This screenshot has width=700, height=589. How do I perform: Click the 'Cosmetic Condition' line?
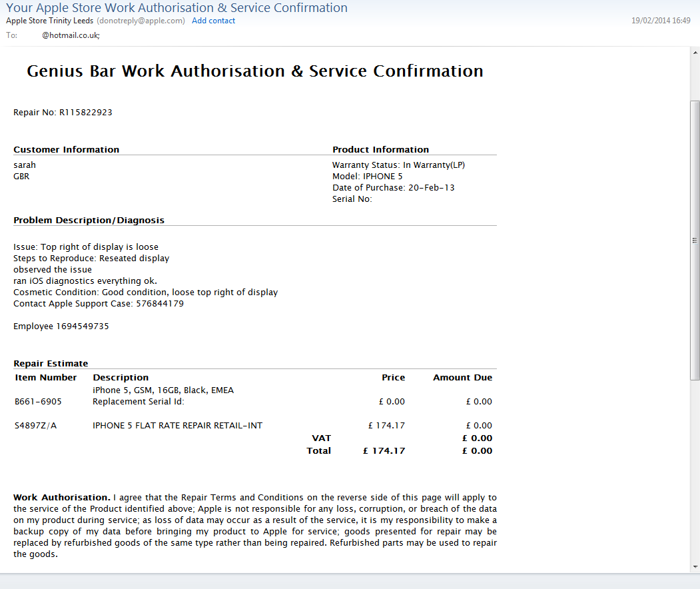point(146,292)
